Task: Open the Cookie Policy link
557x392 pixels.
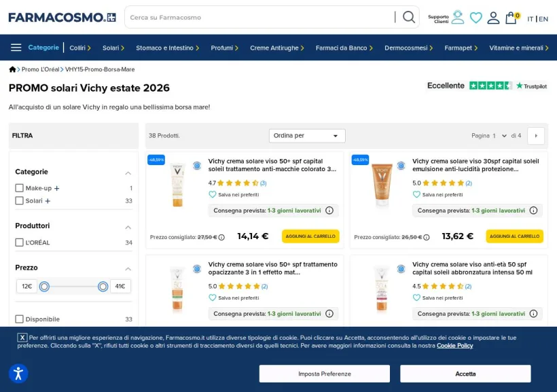Action: pyautogui.click(x=454, y=345)
